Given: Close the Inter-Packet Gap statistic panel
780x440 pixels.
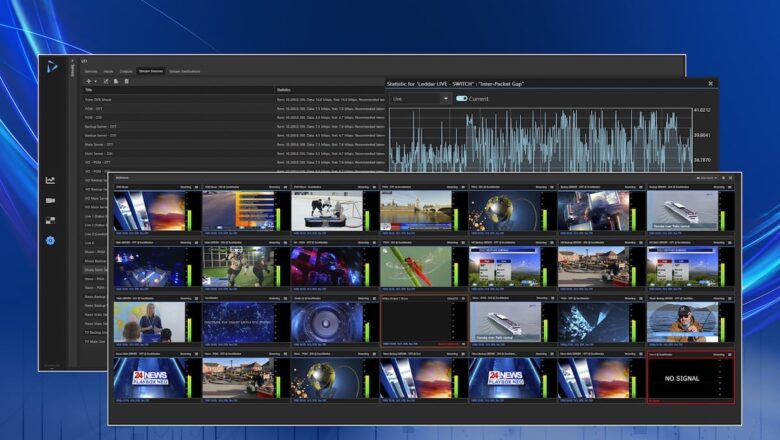Looking at the screenshot, I should 710,84.
